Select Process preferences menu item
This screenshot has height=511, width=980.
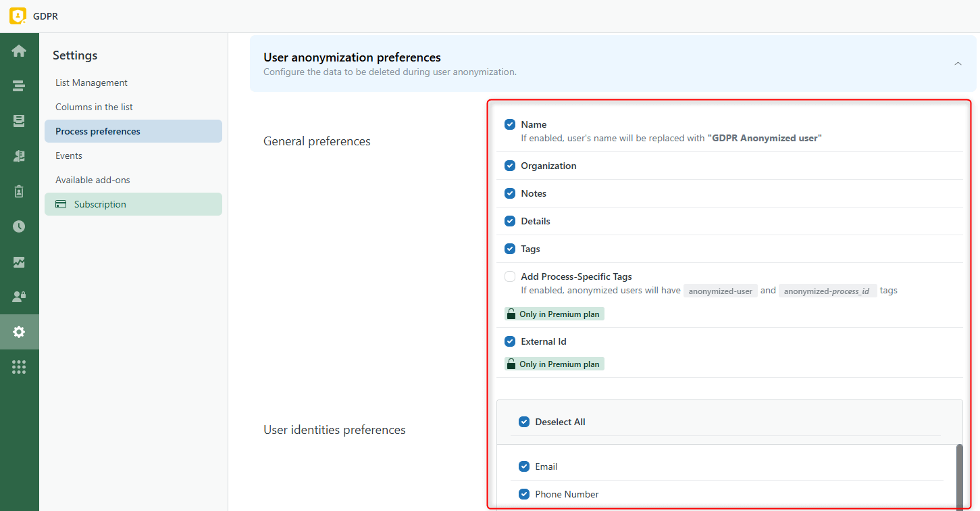[x=133, y=131]
